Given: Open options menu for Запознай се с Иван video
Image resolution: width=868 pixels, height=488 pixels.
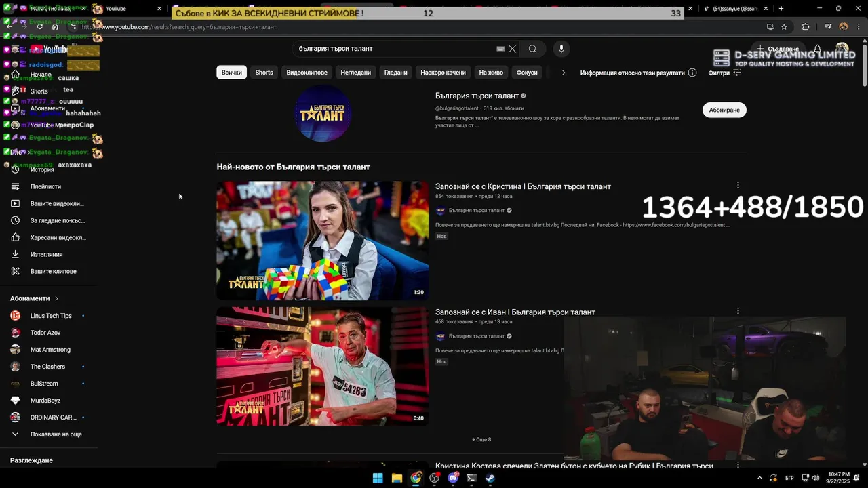Looking at the screenshot, I should pyautogui.click(x=738, y=311).
